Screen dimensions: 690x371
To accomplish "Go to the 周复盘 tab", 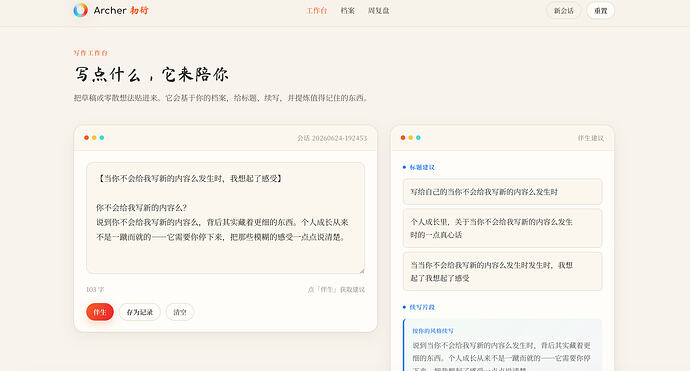I will tap(378, 11).
